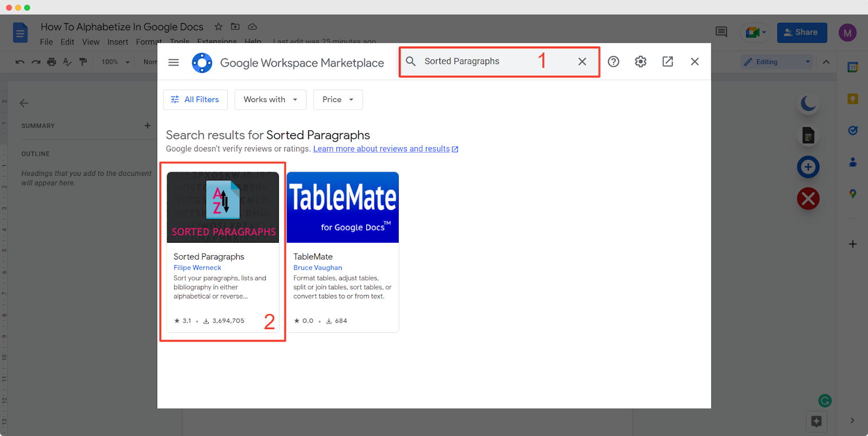Click the Redo toolbar icon
The height and width of the screenshot is (436, 868).
click(36, 62)
